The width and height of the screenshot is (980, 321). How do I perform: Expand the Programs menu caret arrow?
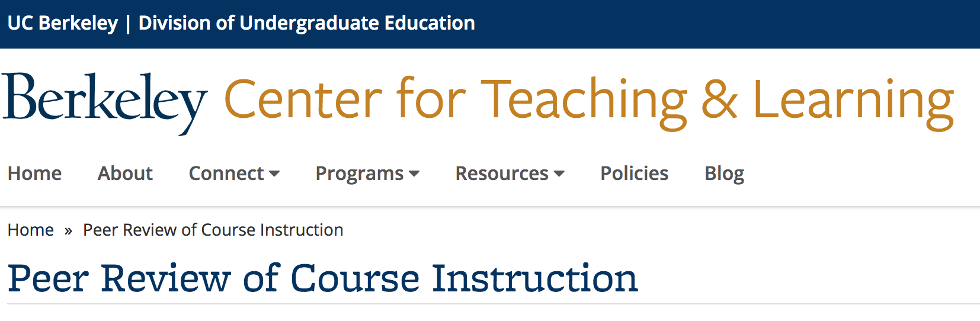coord(414,174)
